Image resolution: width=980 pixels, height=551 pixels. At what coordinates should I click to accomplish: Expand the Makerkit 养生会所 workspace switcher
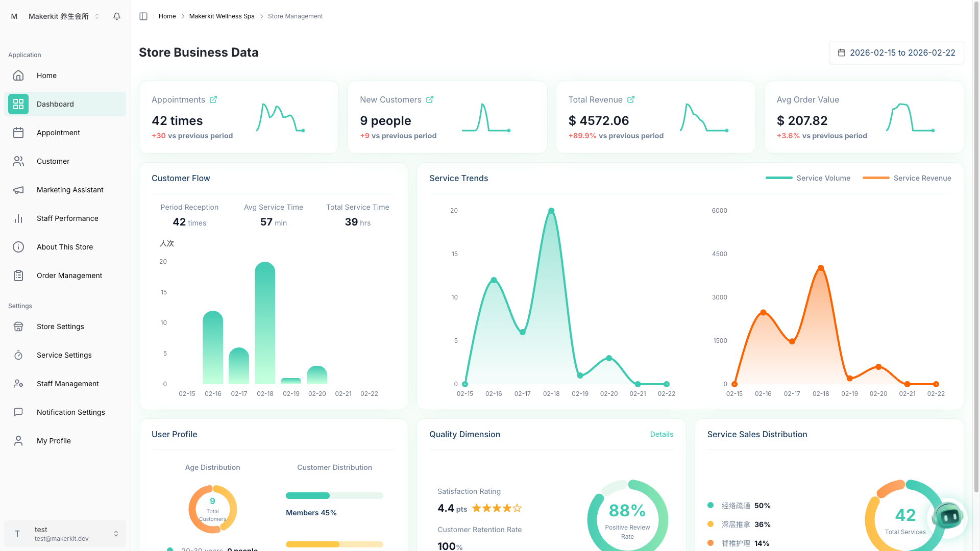tap(63, 16)
